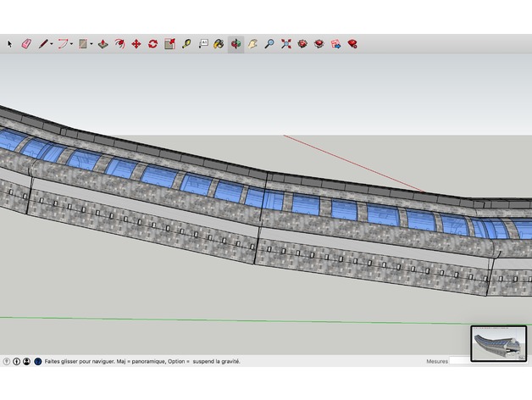This screenshot has width=532, height=400.
Task: Select the arrow Select tool
Action: point(10,43)
